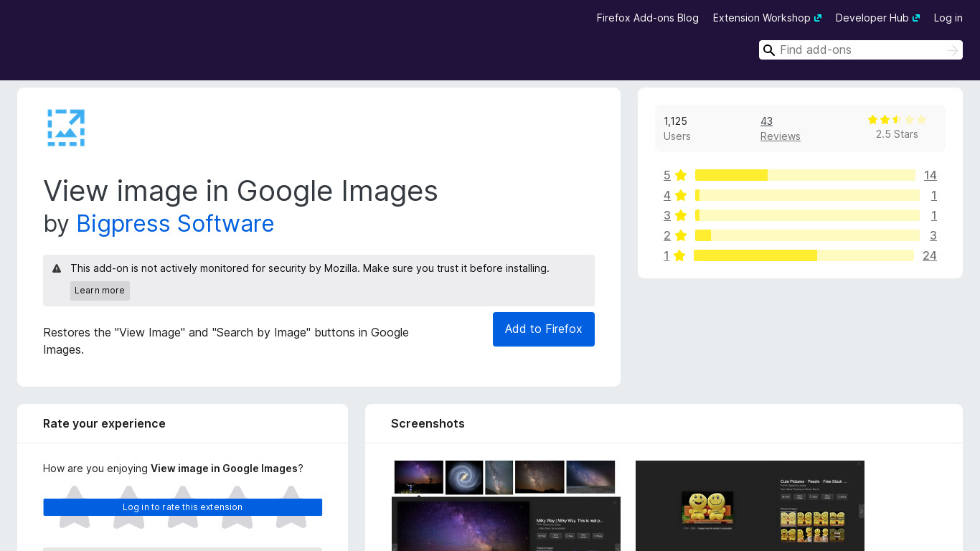Open the 4-star rating number link

(667, 195)
